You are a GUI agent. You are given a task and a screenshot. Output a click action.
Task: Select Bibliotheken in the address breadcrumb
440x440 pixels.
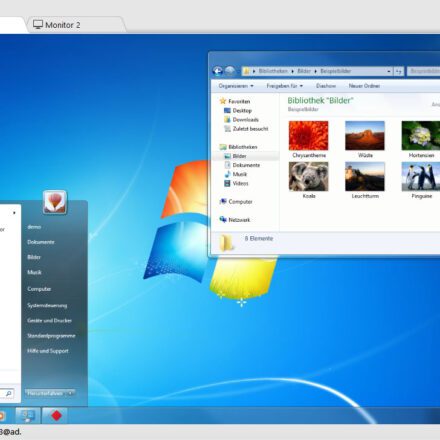[x=273, y=71]
